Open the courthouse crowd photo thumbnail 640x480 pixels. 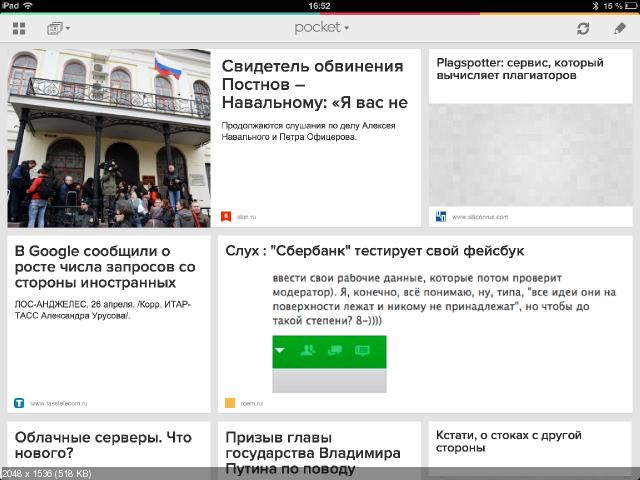pos(109,138)
